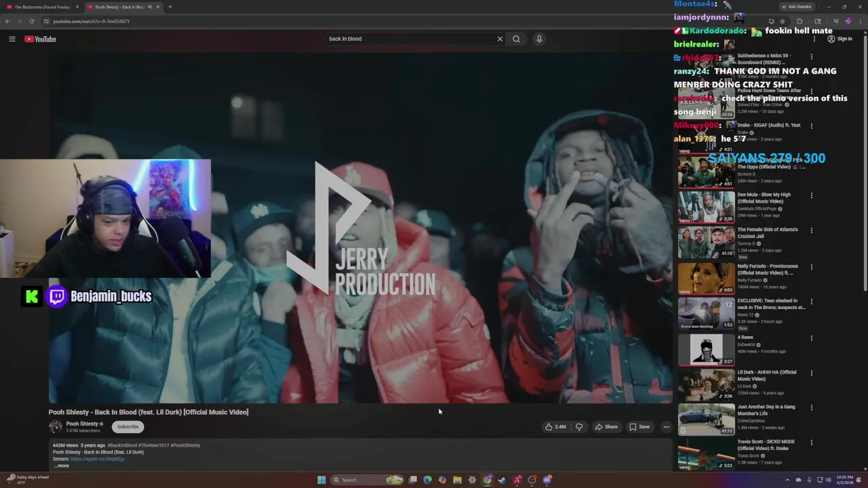Screen dimensions: 868x488
Task: Start voice search with the microphone icon
Action: [539, 39]
